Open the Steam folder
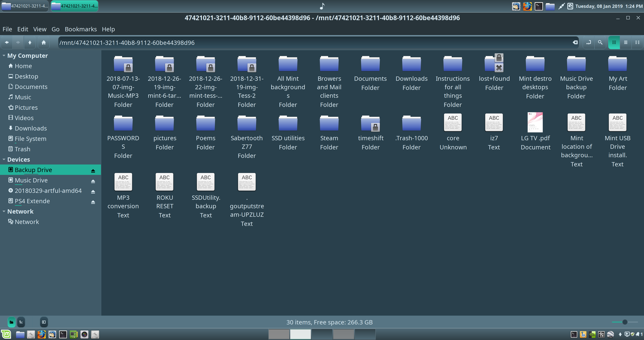Viewport: 644px width, 340px height. point(329,123)
